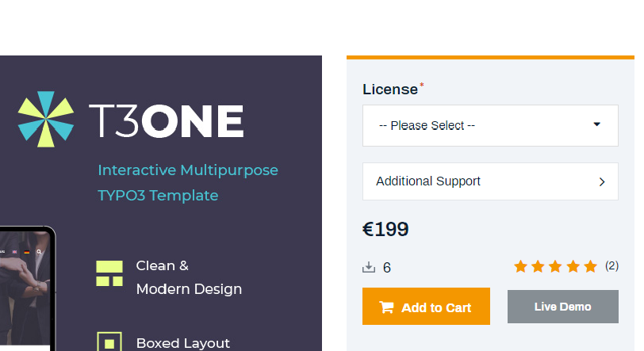Click the device mockup preview image
644x351 pixels.
coord(26,293)
